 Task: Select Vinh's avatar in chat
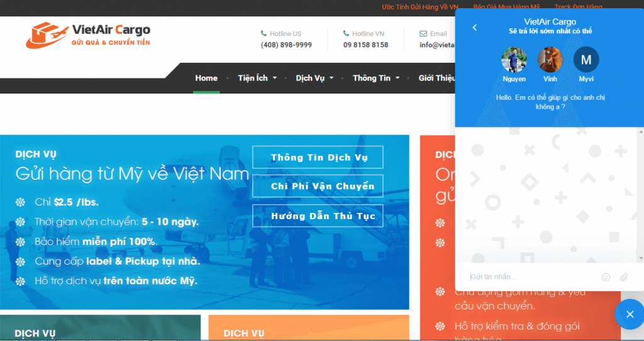[x=550, y=60]
